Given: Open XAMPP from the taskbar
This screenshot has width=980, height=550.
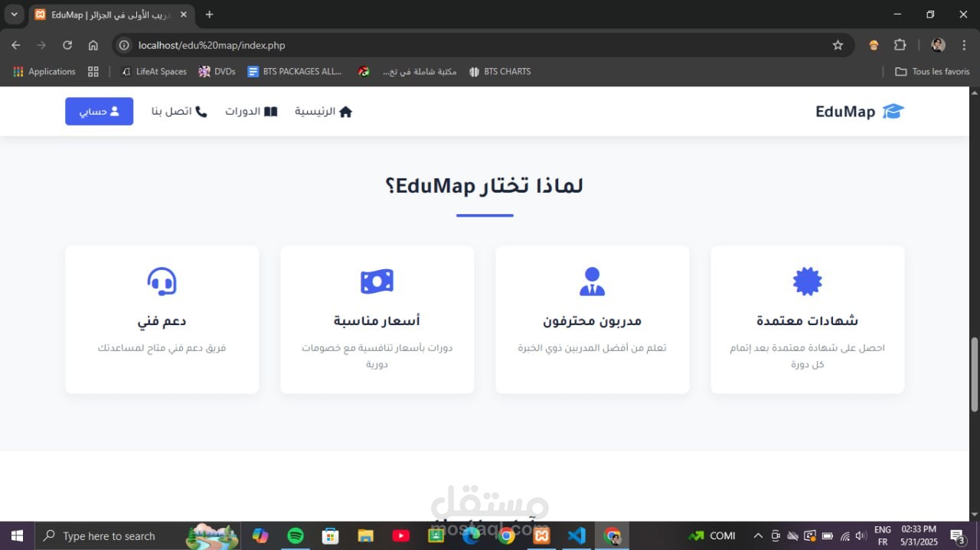Looking at the screenshot, I should (541, 535).
